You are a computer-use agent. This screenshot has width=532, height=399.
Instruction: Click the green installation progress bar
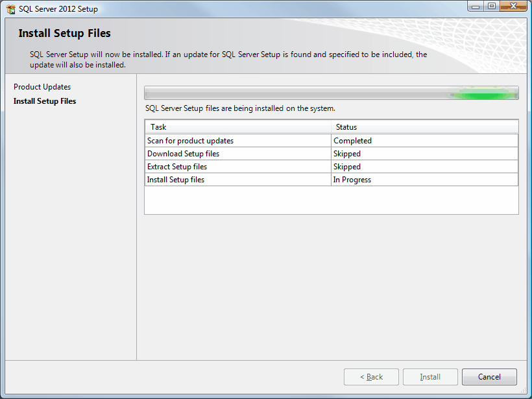click(332, 93)
